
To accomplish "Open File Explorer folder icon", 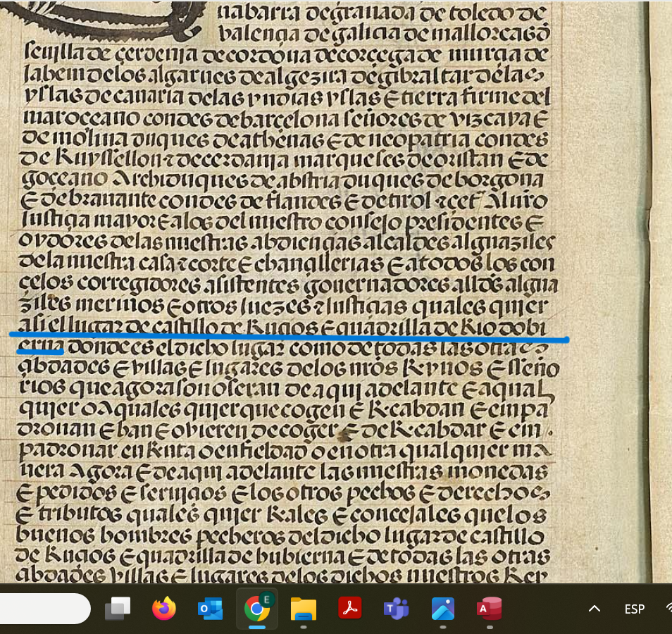I will coord(304,609).
